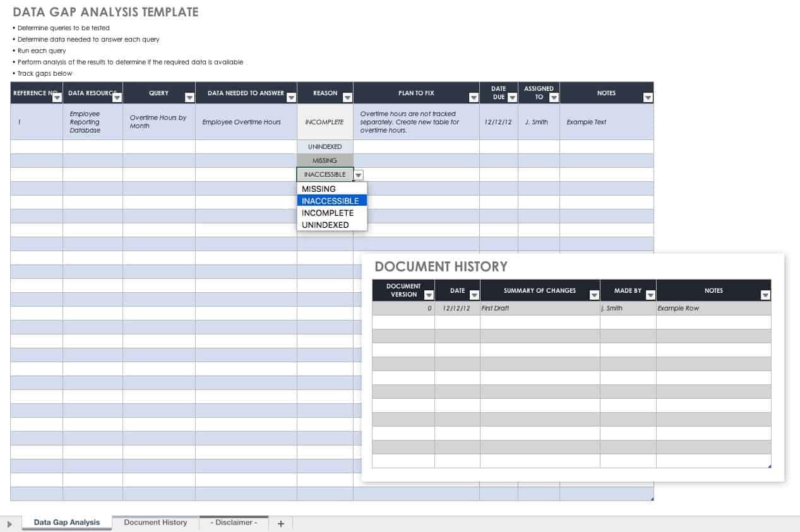Open the filter for the NOTES column

pos(648,98)
